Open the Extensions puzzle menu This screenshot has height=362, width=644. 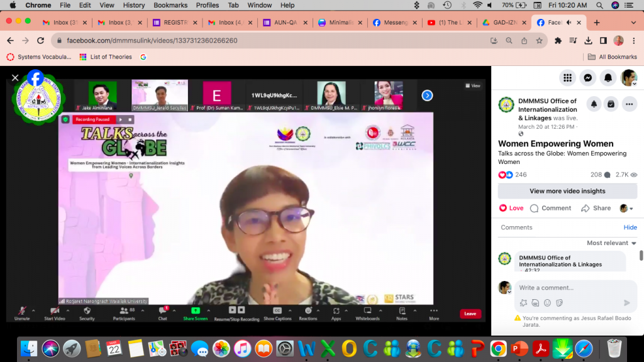coord(558,41)
